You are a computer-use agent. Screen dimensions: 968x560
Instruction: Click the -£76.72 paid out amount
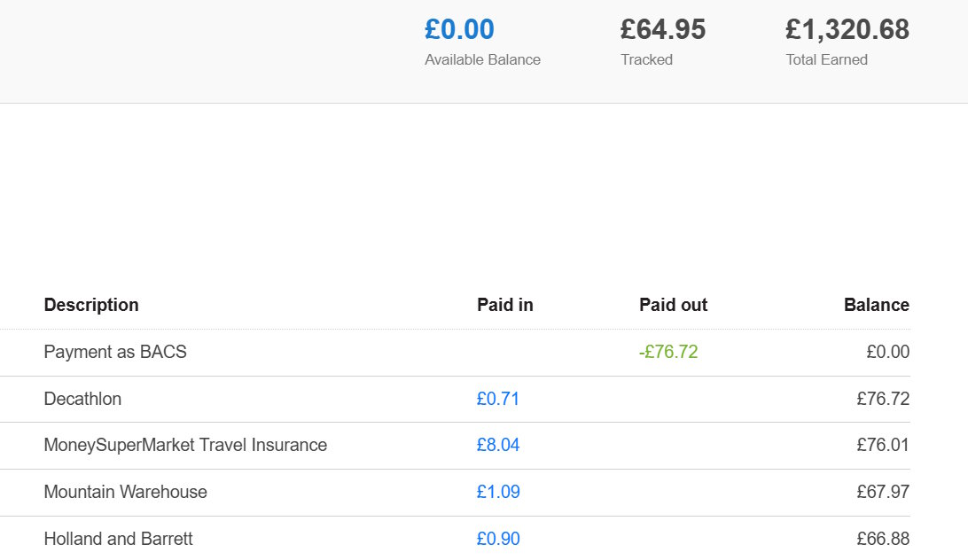668,352
